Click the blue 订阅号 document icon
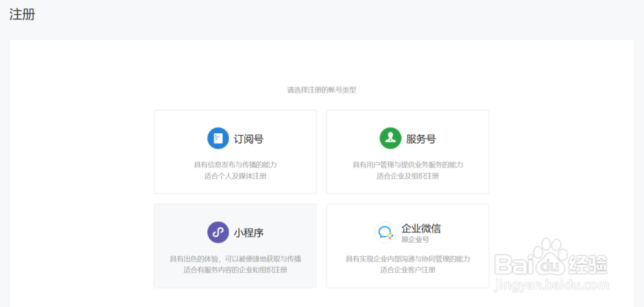This screenshot has height=307, width=644. (218, 138)
